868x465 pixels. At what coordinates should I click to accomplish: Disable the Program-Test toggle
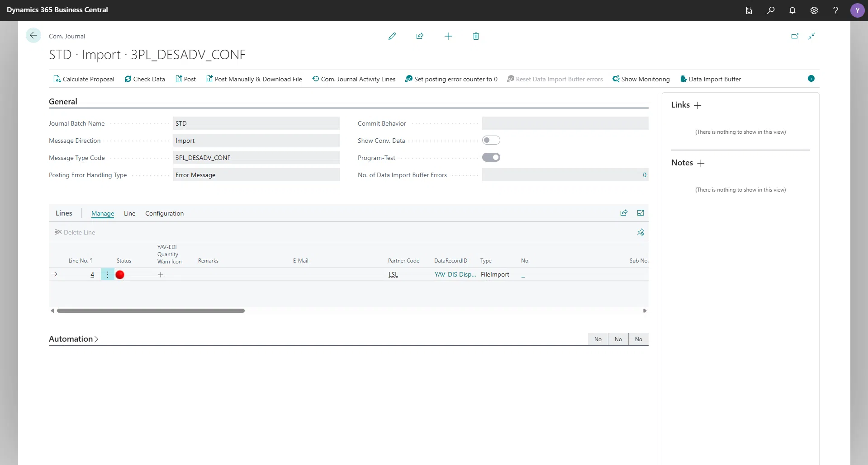click(491, 157)
